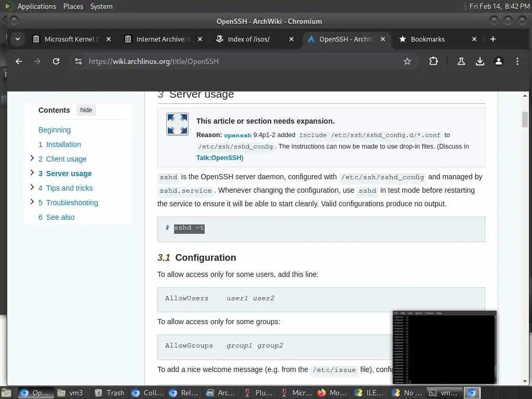Screen dimensions: 532x399
Task: Go to Tips and tricks section
Action: [65, 188]
